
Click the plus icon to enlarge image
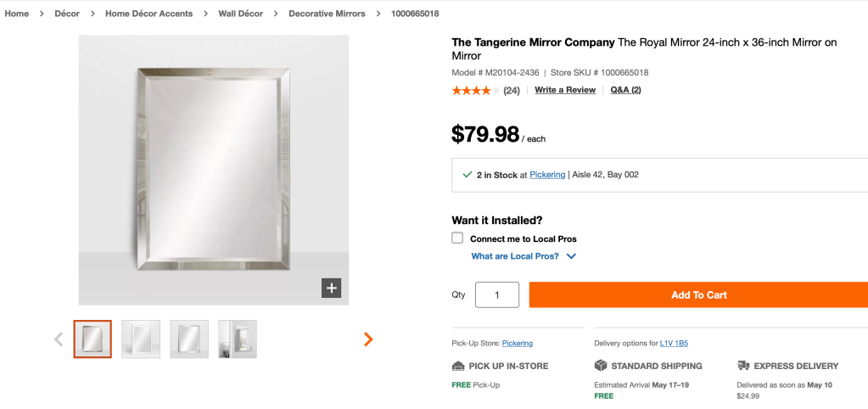point(331,289)
